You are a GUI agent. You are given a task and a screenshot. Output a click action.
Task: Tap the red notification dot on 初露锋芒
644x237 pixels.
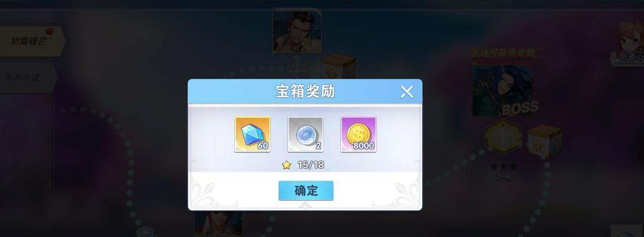coord(50,31)
